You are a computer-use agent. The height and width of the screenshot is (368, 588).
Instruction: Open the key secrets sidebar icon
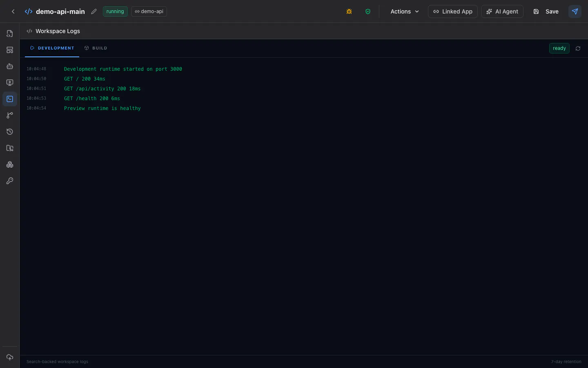pyautogui.click(x=10, y=181)
